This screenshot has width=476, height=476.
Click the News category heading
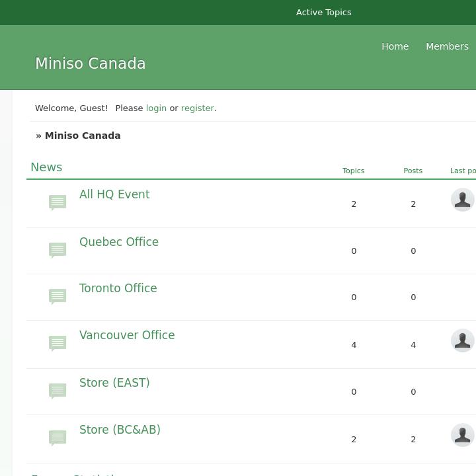[46, 167]
